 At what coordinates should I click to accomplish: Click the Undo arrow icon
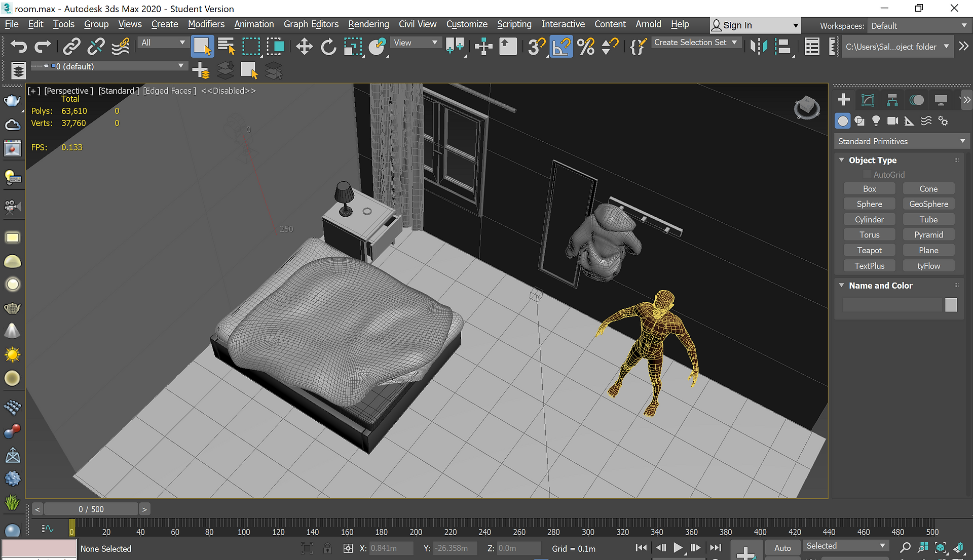tap(19, 47)
